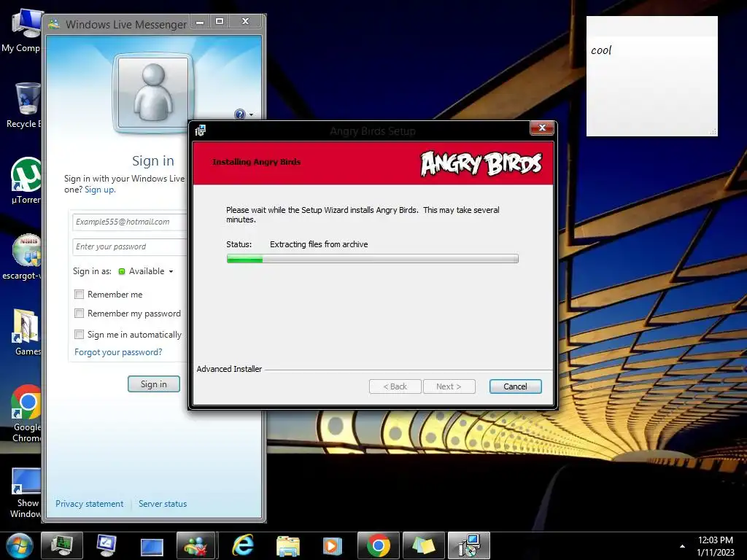Check the Remember me checkbox
The height and width of the screenshot is (560, 747).
(79, 295)
